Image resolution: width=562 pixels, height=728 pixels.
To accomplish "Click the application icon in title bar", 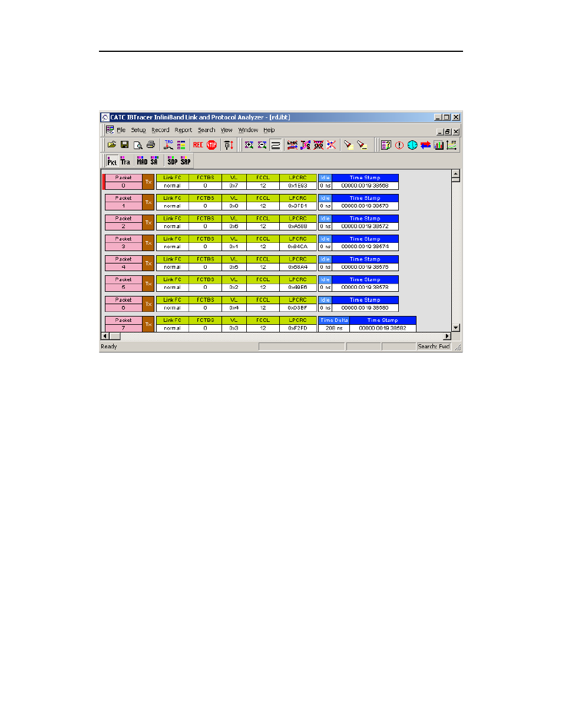I will pos(105,117).
